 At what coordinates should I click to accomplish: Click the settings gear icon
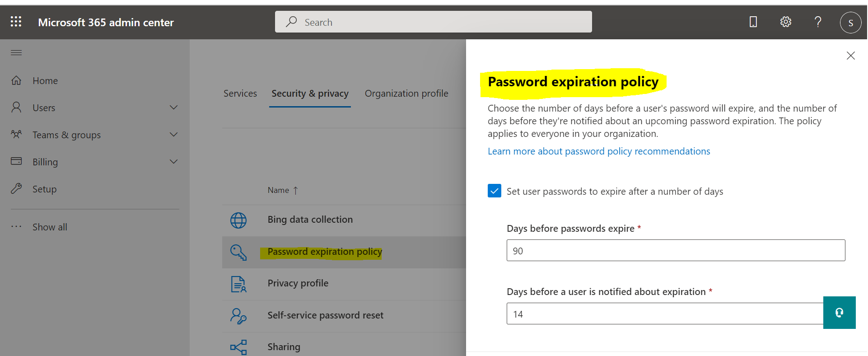click(x=786, y=22)
